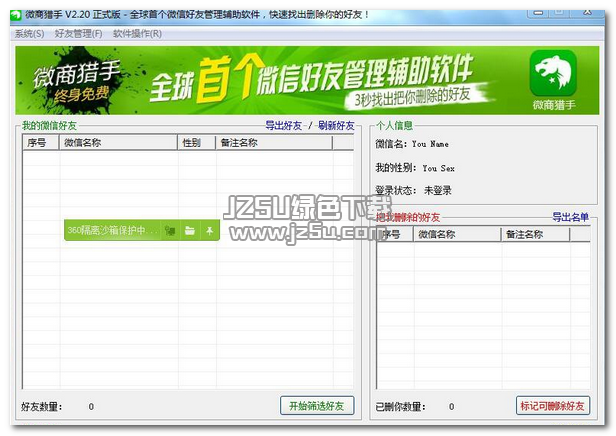Open the 系统(S) menu
Viewport: 616px width, 436px height.
click(x=29, y=34)
